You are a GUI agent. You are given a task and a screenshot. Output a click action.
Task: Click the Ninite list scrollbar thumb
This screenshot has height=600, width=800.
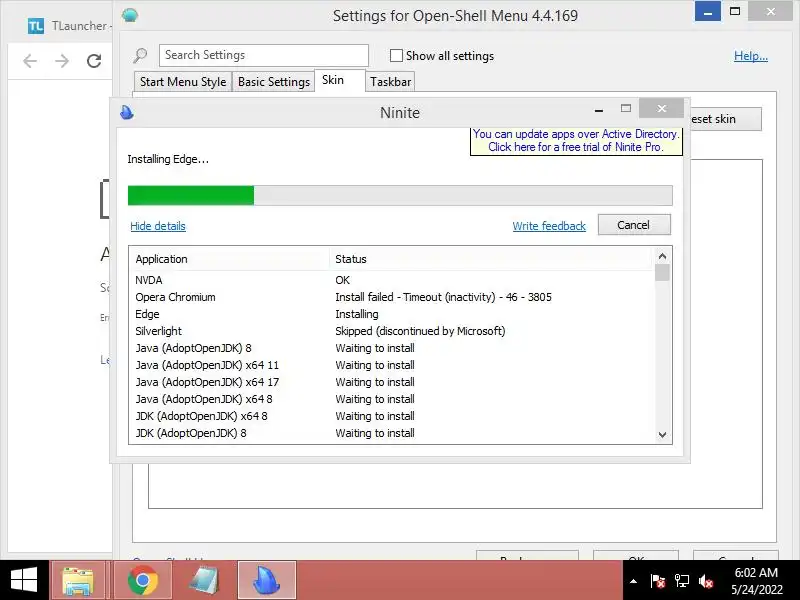[x=662, y=272]
